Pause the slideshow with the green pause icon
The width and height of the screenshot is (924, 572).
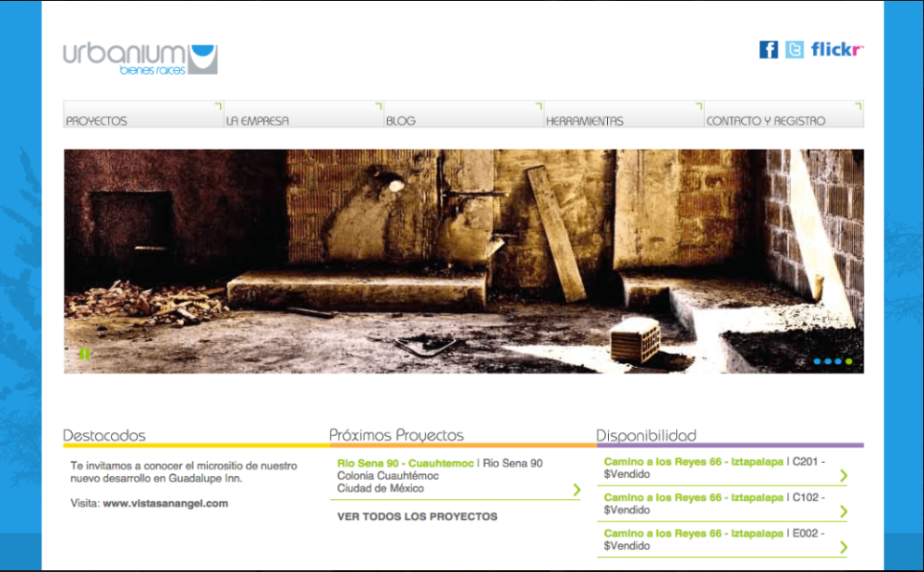pos(84,353)
